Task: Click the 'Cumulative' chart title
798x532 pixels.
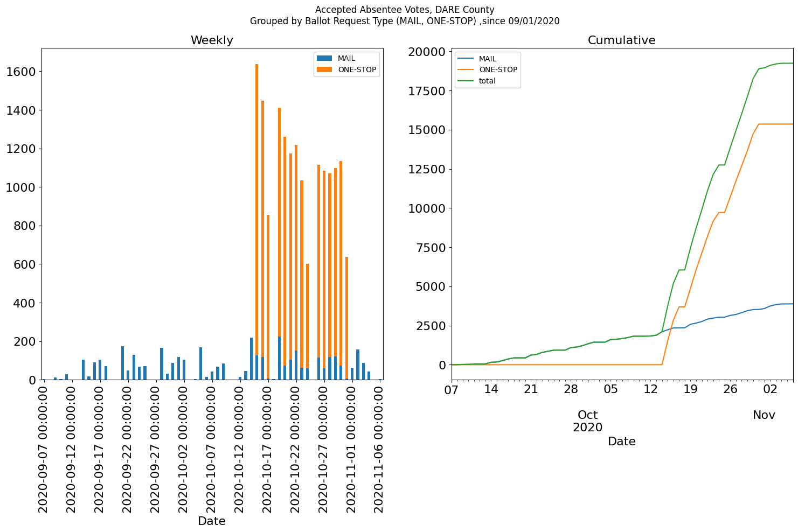Action: pos(621,40)
